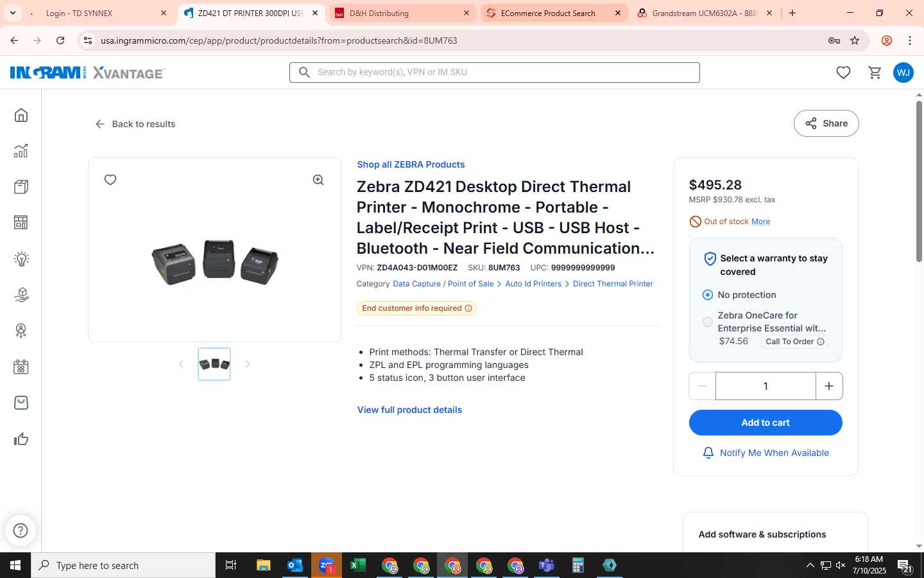Reload the page with refresh button
This screenshot has height=578, width=924.
click(x=60, y=40)
